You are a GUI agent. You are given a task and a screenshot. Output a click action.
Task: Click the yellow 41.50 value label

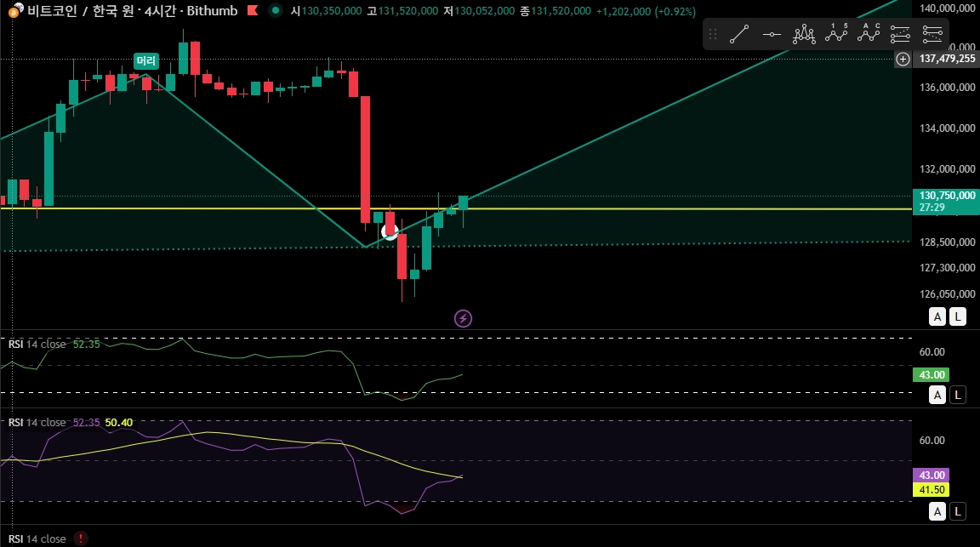[932, 490]
